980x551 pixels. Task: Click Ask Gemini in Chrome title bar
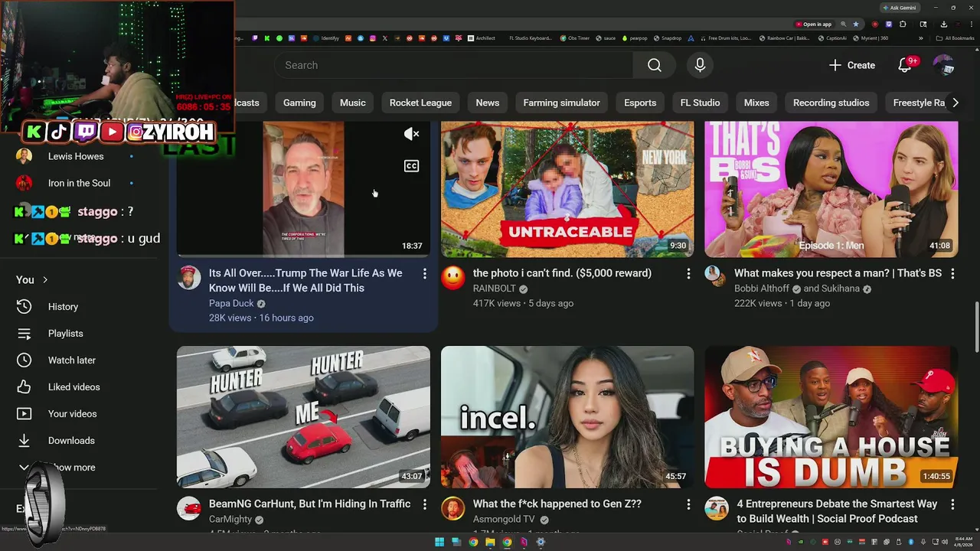tap(900, 8)
